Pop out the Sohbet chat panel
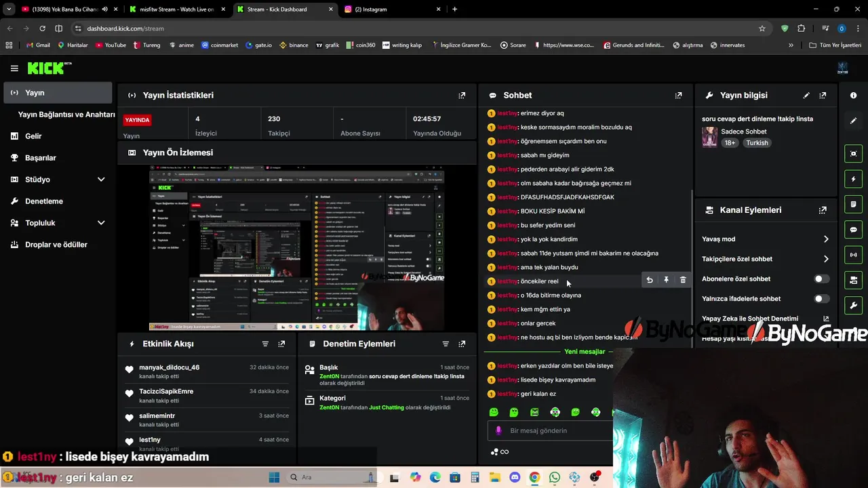Viewport: 868px width, 488px height. click(x=678, y=96)
